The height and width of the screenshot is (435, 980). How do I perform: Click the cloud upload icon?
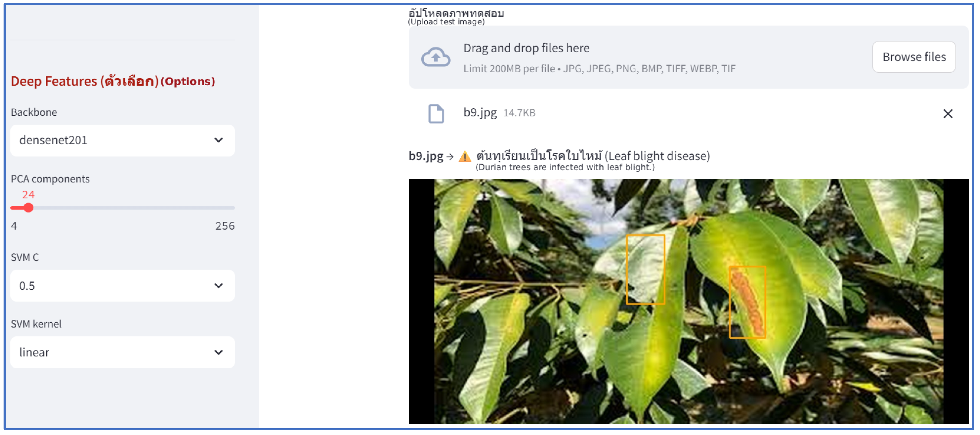436,57
